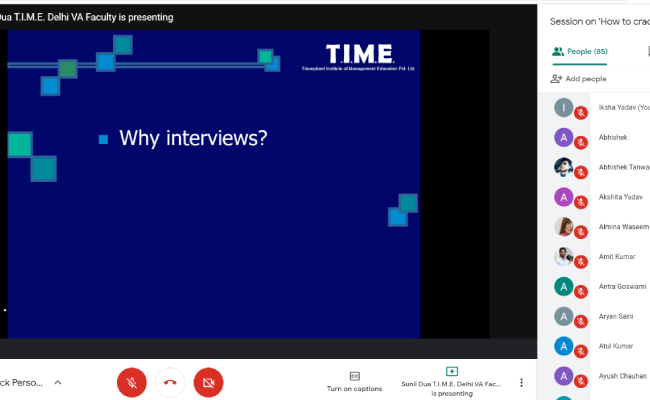Select participant Amit Kumar name
The height and width of the screenshot is (400, 650).
click(x=617, y=257)
